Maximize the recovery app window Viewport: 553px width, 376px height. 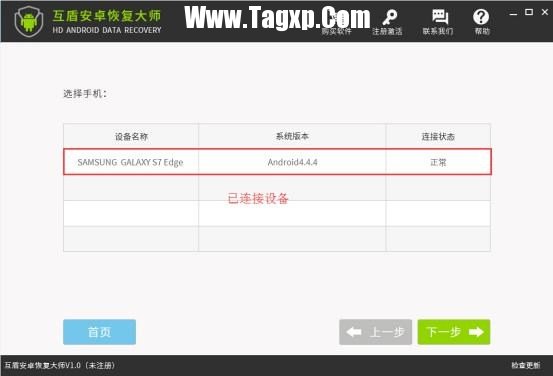pos(529,12)
